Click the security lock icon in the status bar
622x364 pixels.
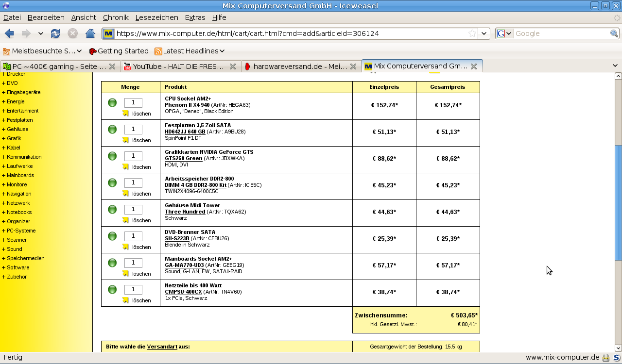point(606,358)
